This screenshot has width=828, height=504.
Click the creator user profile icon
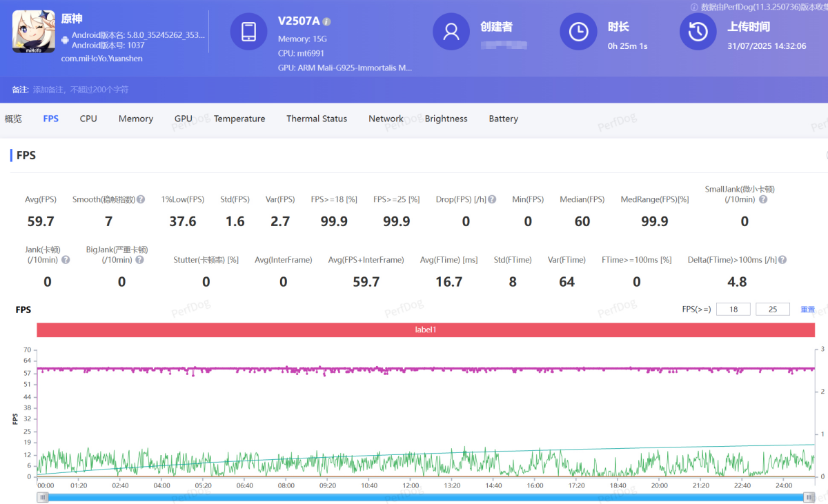pyautogui.click(x=451, y=32)
